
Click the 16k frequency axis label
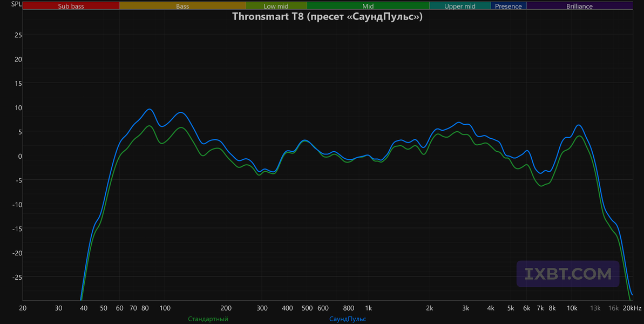click(614, 308)
